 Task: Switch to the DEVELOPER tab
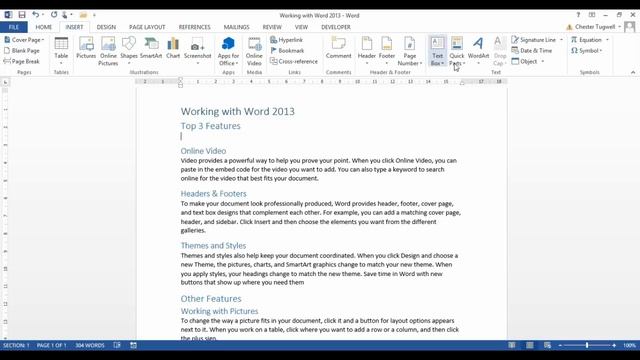pos(336,27)
